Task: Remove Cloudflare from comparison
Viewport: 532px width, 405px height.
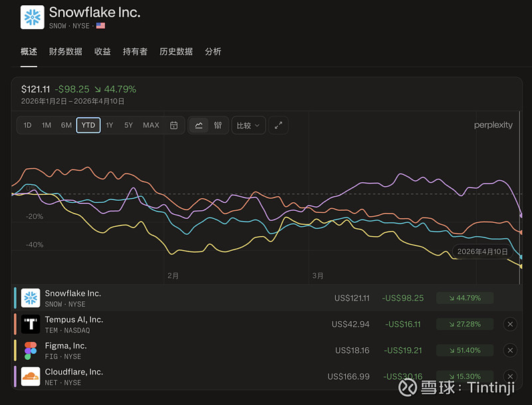Action: 510,376
